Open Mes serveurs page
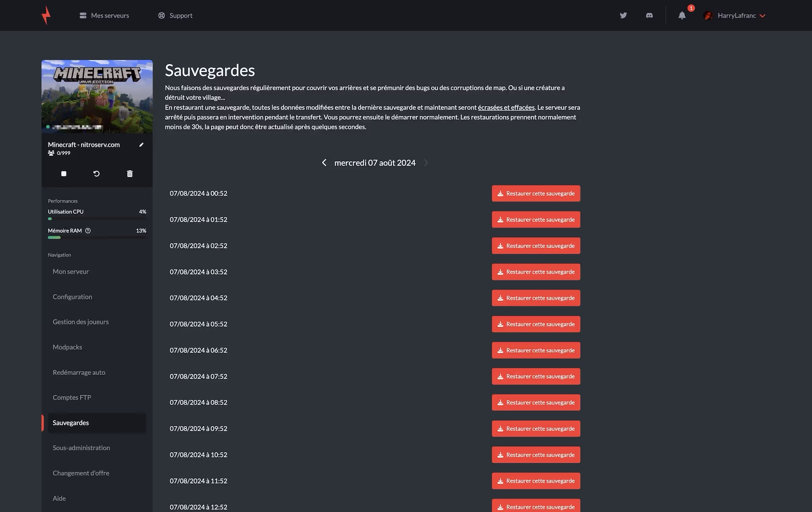The image size is (812, 512). coord(104,16)
